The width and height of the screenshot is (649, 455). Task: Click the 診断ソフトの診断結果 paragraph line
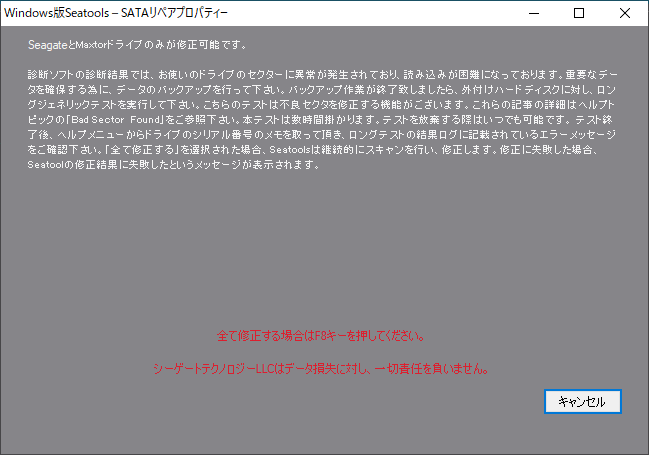[322, 75]
